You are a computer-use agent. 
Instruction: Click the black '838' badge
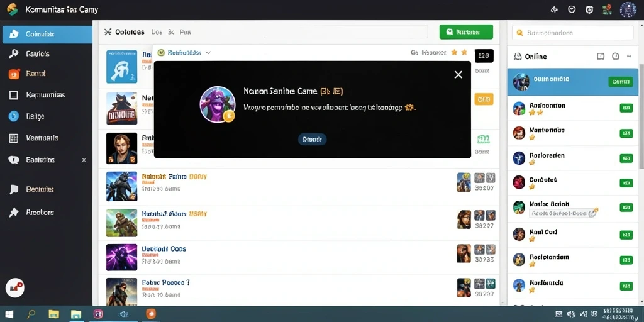(x=484, y=56)
